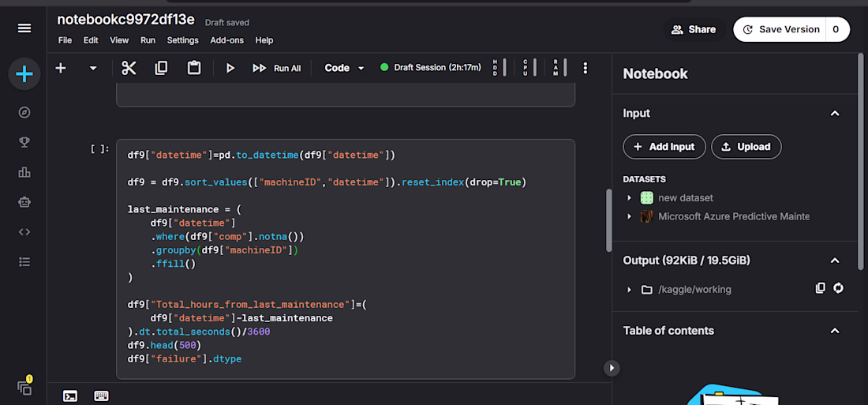Open Code brackets icon in sidebar
Viewport: 868px width, 405px height.
click(x=24, y=231)
